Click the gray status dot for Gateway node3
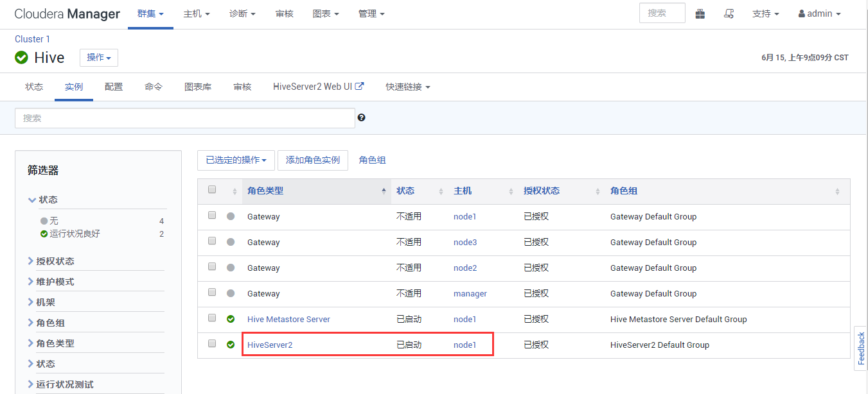868x394 pixels. 231,242
